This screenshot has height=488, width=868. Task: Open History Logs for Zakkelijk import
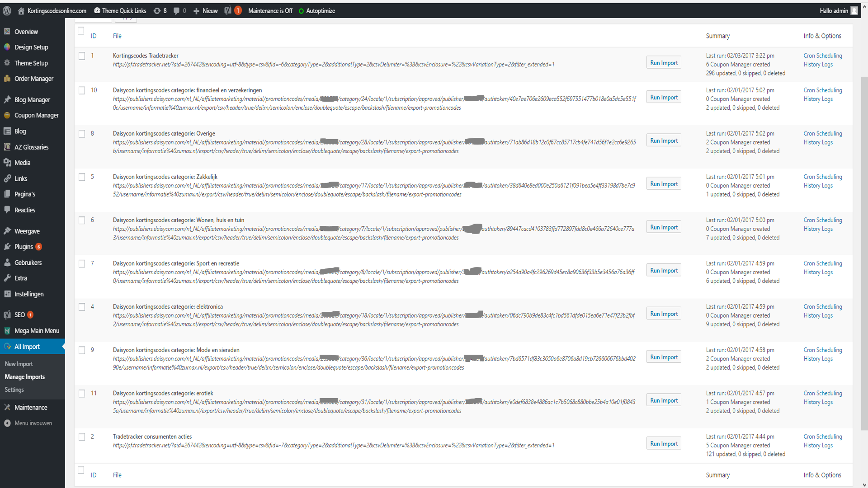point(818,186)
